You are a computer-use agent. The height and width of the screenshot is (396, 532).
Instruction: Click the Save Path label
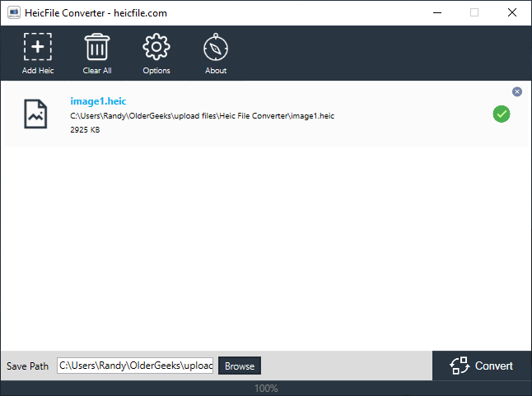27,366
